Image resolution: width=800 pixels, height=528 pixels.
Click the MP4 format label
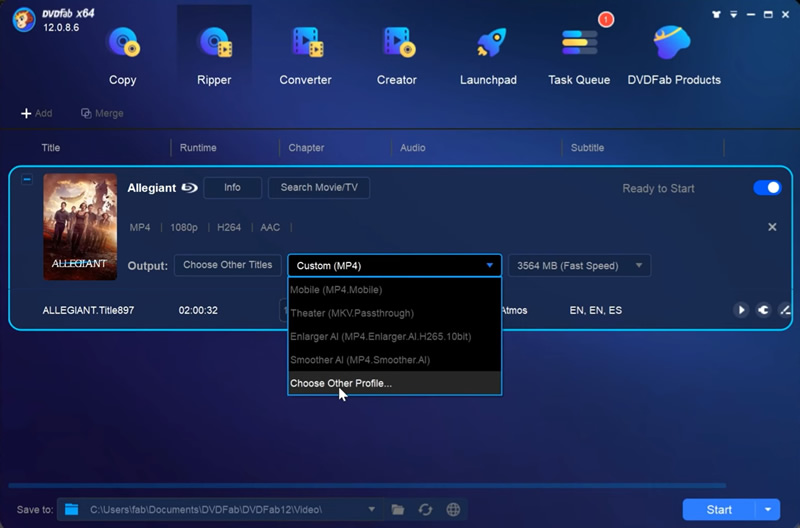pyautogui.click(x=140, y=228)
